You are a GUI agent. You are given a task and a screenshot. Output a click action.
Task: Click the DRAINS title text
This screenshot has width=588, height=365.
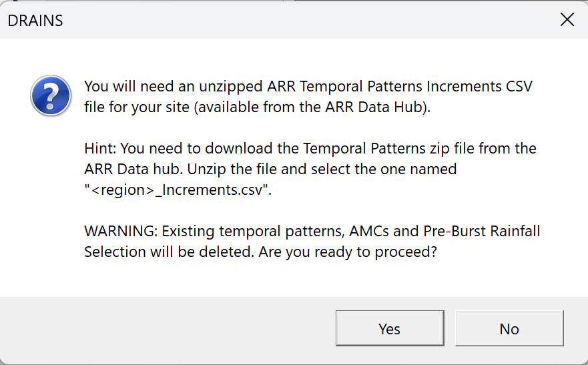[35, 21]
